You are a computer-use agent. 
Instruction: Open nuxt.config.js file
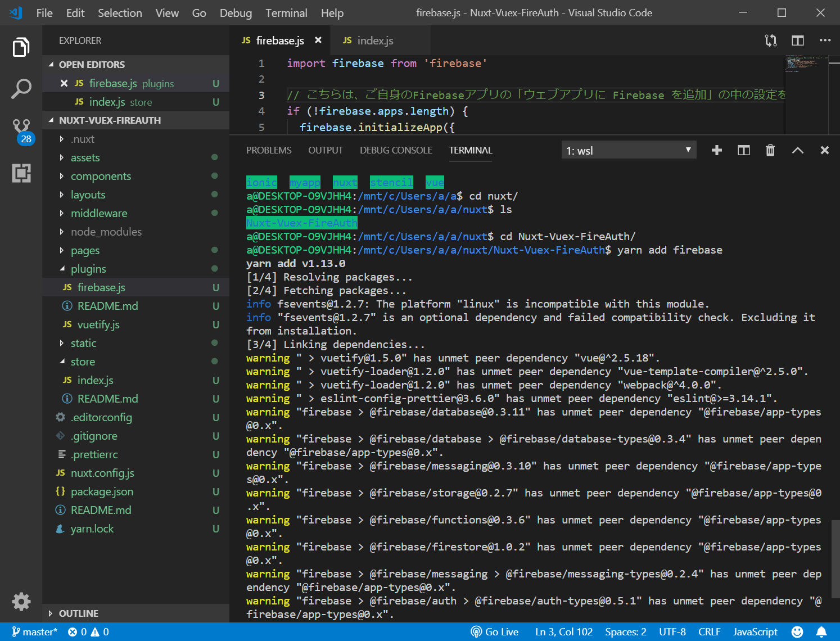coord(136,473)
